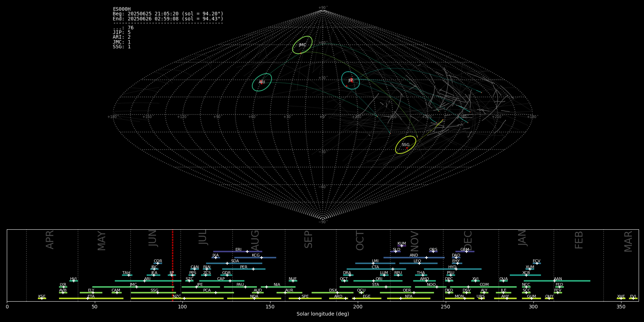Click the JIP radiant circle on the sky map
The height and width of the screenshot is (322, 644).
pos(350,80)
